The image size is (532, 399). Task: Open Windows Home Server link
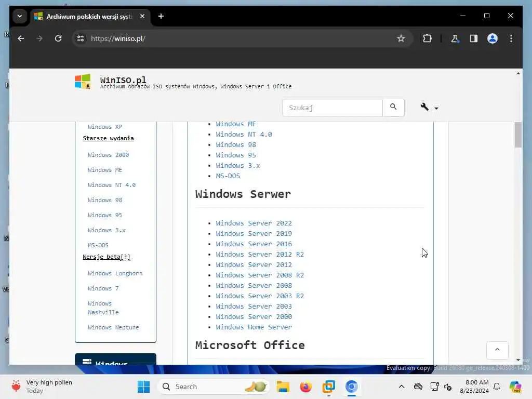254,327
